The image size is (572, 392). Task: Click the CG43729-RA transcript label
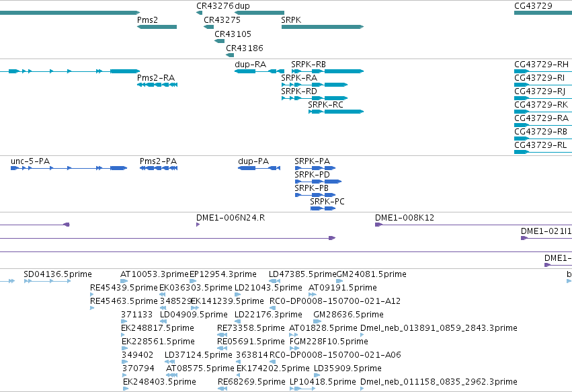click(541, 118)
